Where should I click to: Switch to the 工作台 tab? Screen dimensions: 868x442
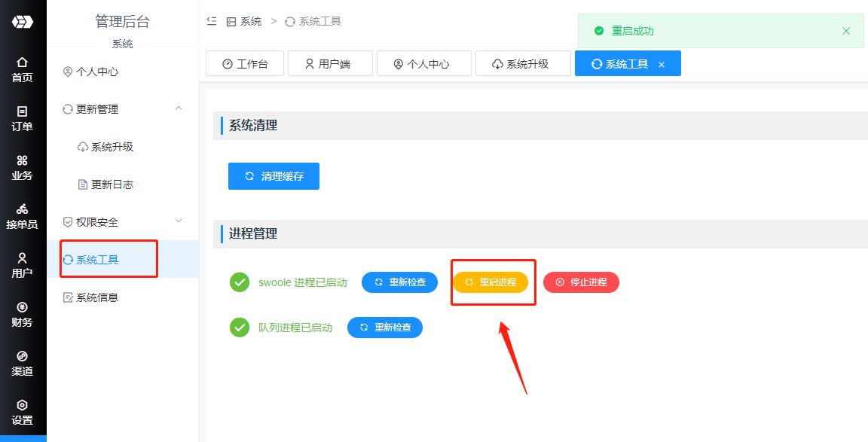point(245,63)
